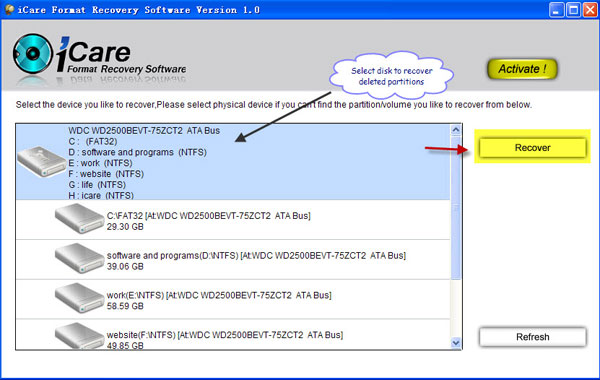Select the WDC WD2500BEVT physical disk icon
The height and width of the screenshot is (380, 600).
click(41, 162)
